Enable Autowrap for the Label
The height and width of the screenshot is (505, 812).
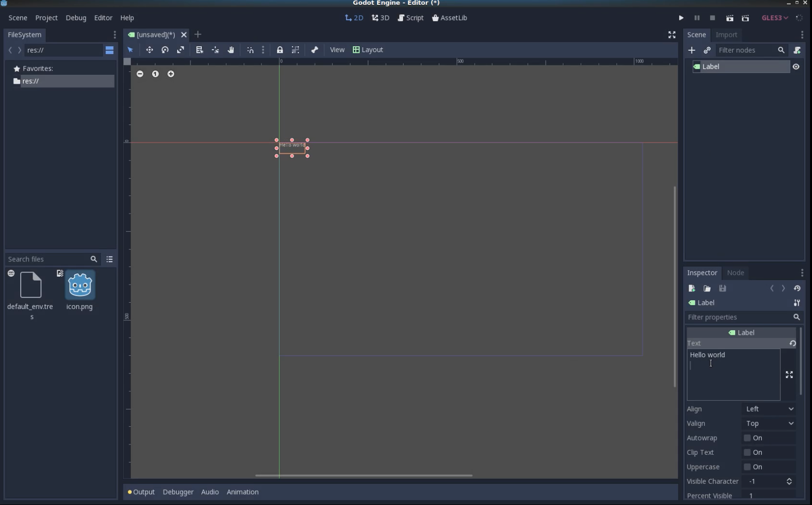(x=749, y=438)
